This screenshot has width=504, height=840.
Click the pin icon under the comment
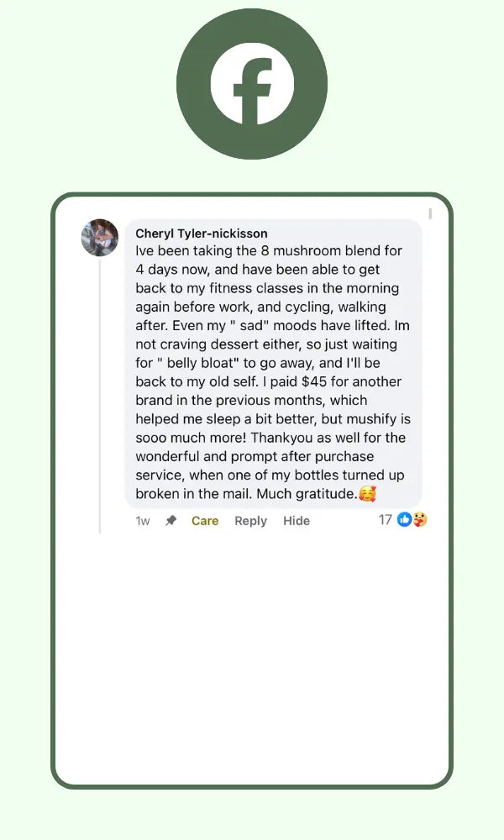tap(171, 521)
